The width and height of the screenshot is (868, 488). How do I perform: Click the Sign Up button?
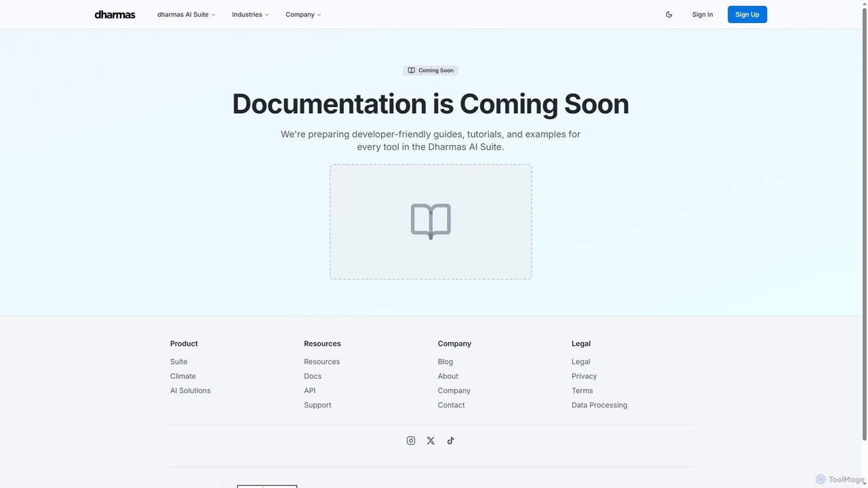pos(747,14)
